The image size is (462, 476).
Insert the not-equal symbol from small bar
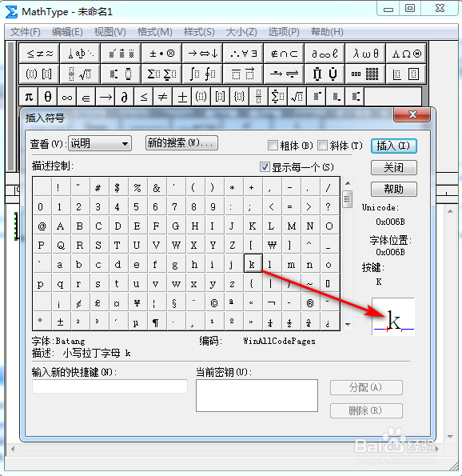point(162,97)
